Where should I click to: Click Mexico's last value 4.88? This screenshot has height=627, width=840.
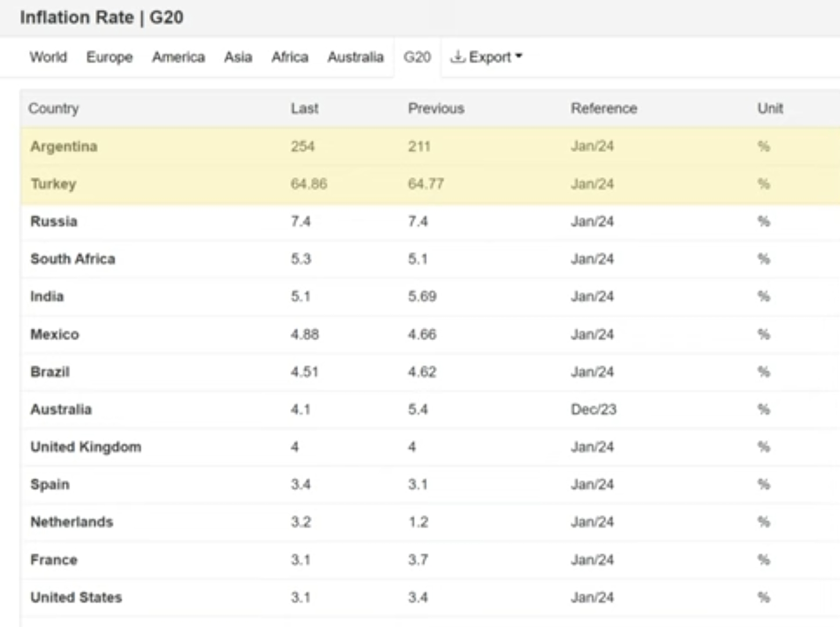point(305,334)
